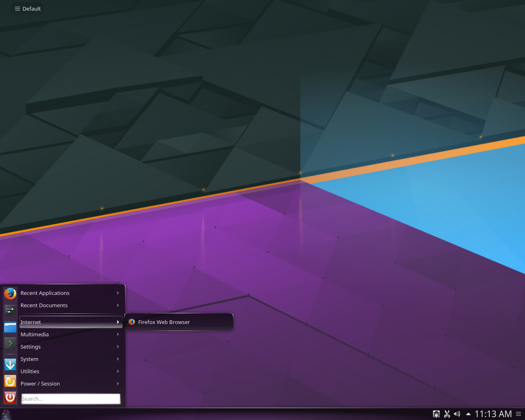This screenshot has width=525, height=420.
Task: Open the panel toolbox hamburger button
Action: click(x=519, y=414)
